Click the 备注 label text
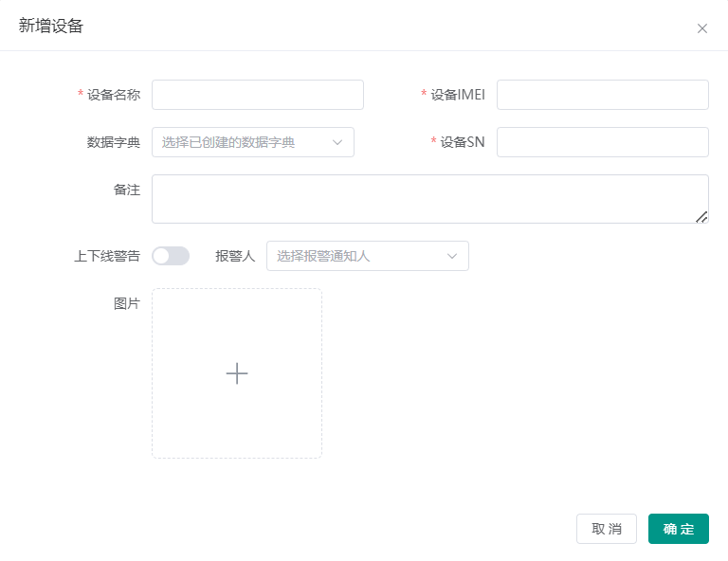 pyautogui.click(x=127, y=190)
